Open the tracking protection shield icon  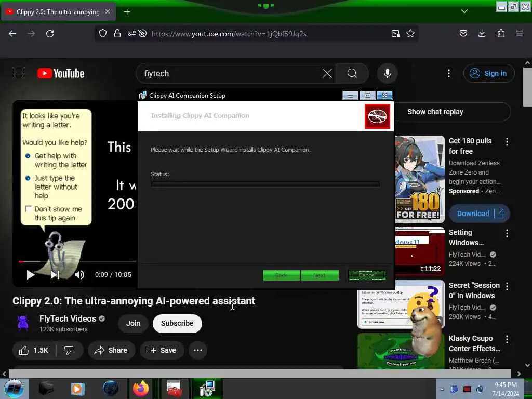(103, 33)
